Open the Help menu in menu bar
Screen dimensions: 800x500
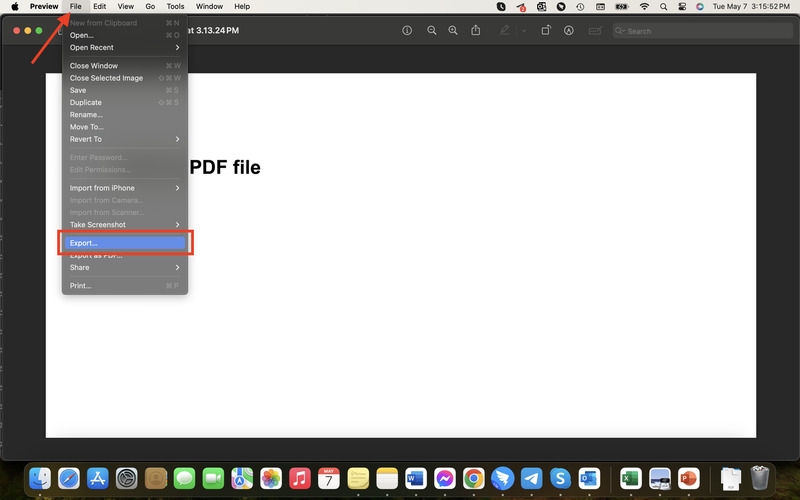242,7
